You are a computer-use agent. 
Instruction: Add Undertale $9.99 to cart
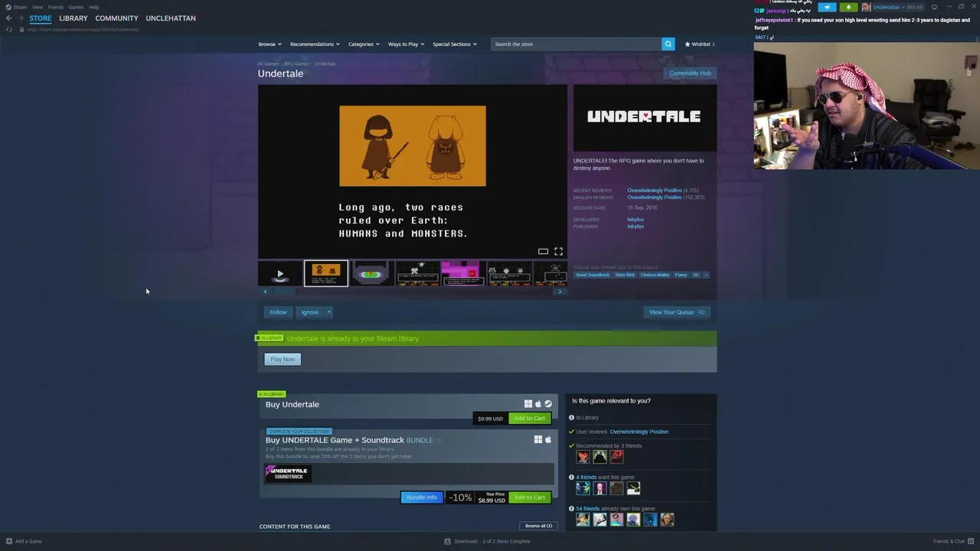[x=530, y=419]
